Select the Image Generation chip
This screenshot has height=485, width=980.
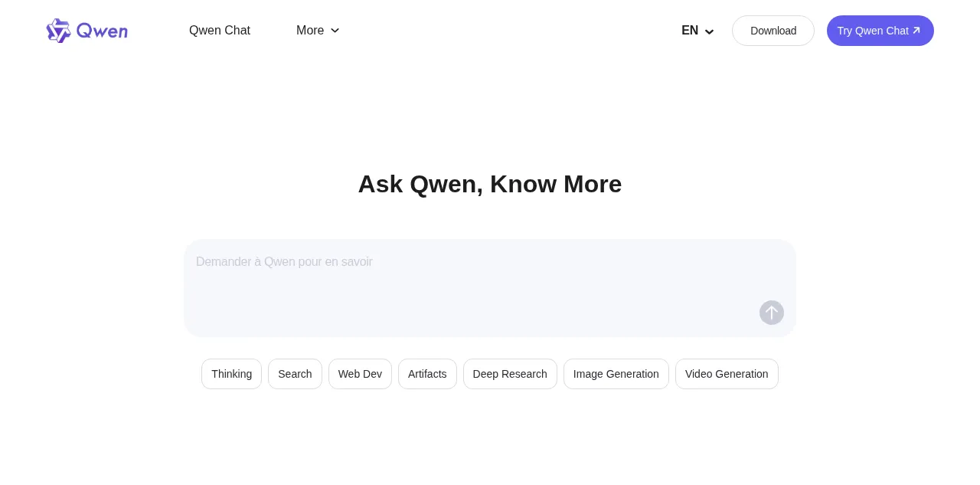[616, 374]
